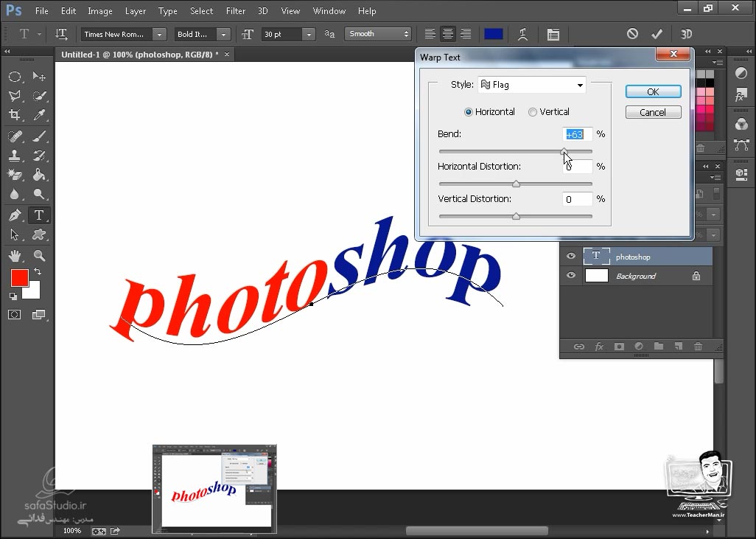This screenshot has height=539, width=756.
Task: Right align the text
Action: click(x=466, y=34)
